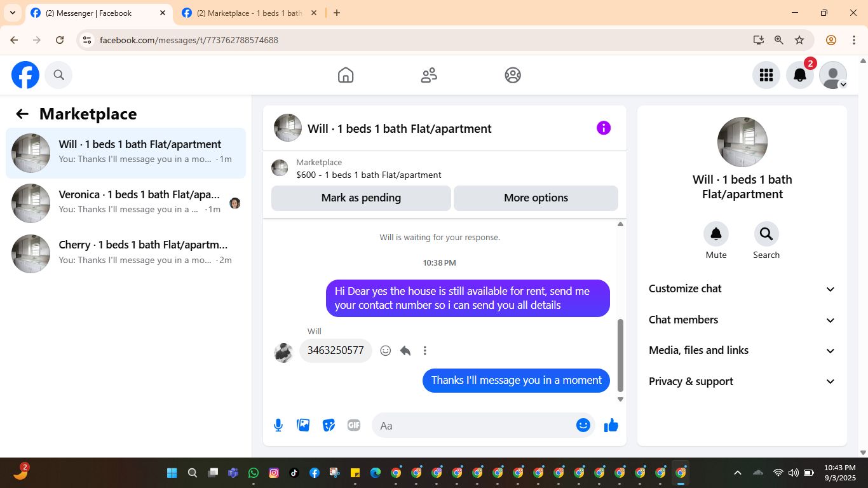Click the More options button
The image size is (868, 488).
(x=536, y=198)
